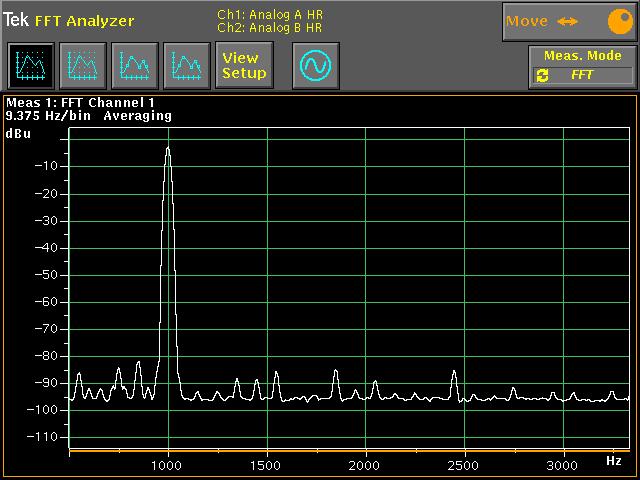The height and width of the screenshot is (480, 640).
Task: Click the orange rotary knob icon
Action: pos(618,21)
